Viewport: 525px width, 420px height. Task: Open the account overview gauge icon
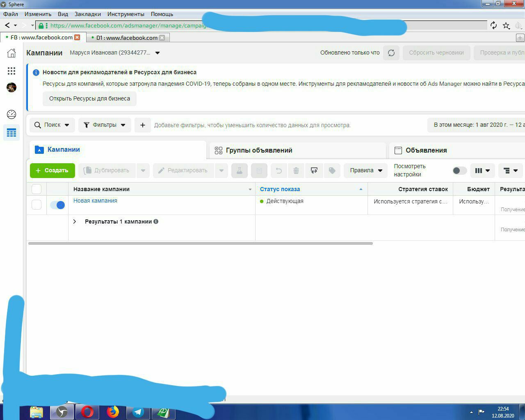(11, 114)
